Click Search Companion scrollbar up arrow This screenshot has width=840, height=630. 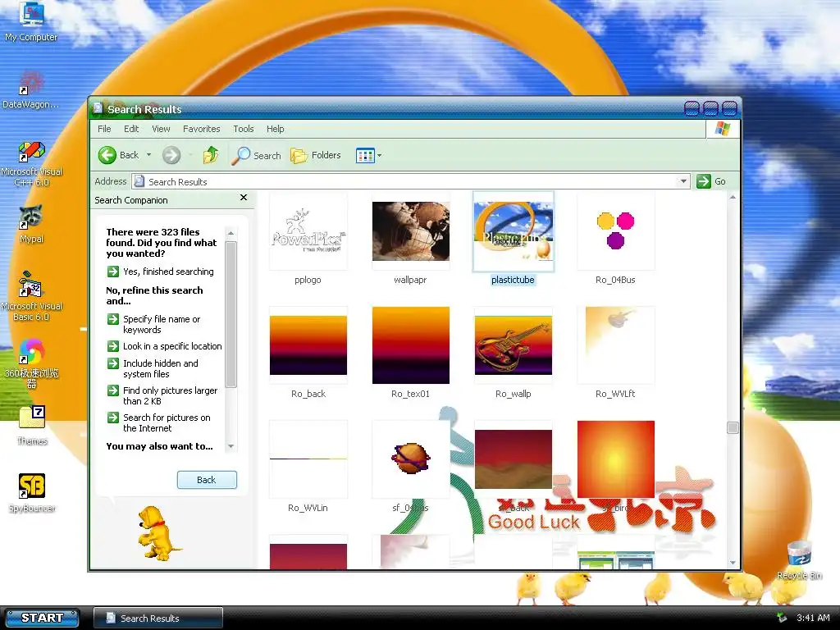click(231, 233)
